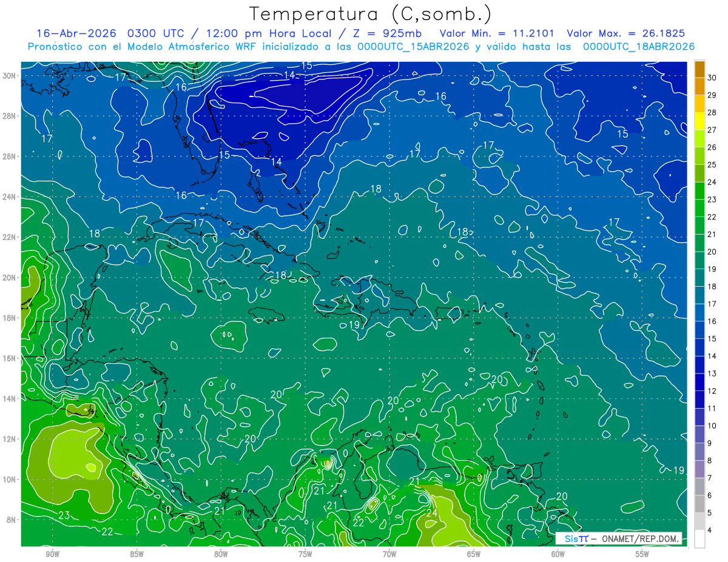Viewport: 728px width, 562px height.
Task: Click the yellow 27 degree legend swatch
Action: pyautogui.click(x=699, y=121)
